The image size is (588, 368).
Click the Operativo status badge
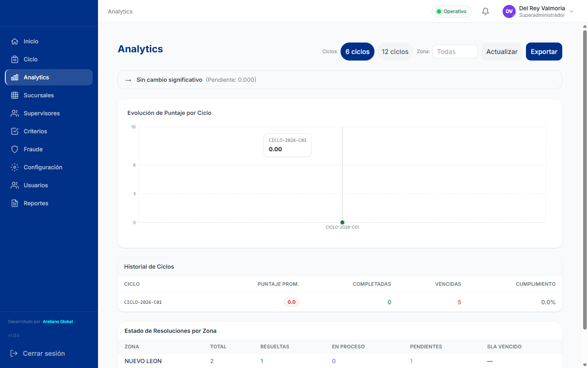coord(452,11)
